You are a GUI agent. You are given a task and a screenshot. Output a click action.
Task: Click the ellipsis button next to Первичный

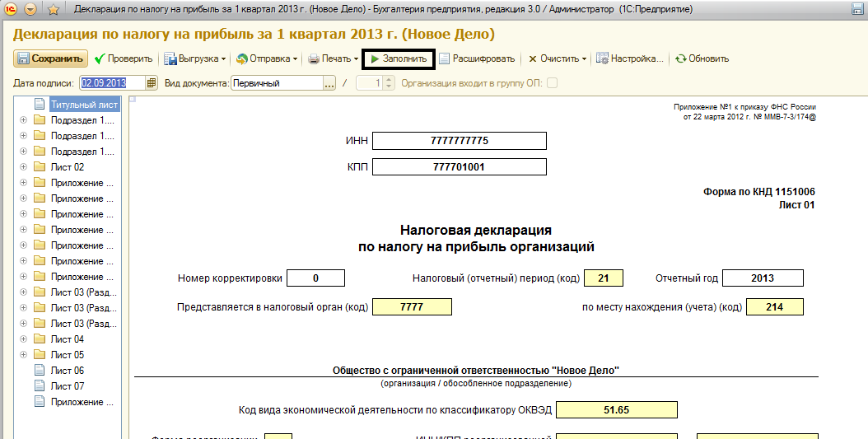[x=329, y=83]
